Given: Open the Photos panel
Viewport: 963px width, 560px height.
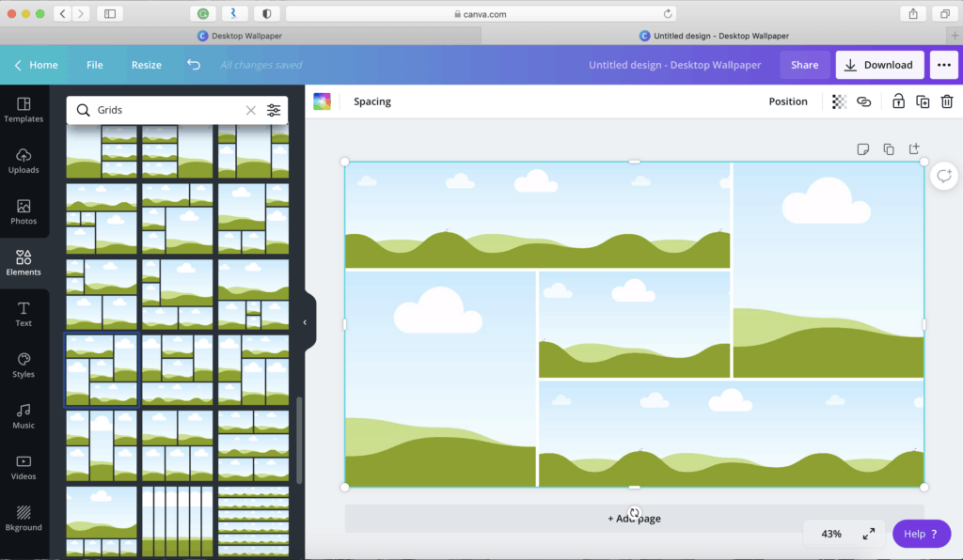Looking at the screenshot, I should [24, 211].
